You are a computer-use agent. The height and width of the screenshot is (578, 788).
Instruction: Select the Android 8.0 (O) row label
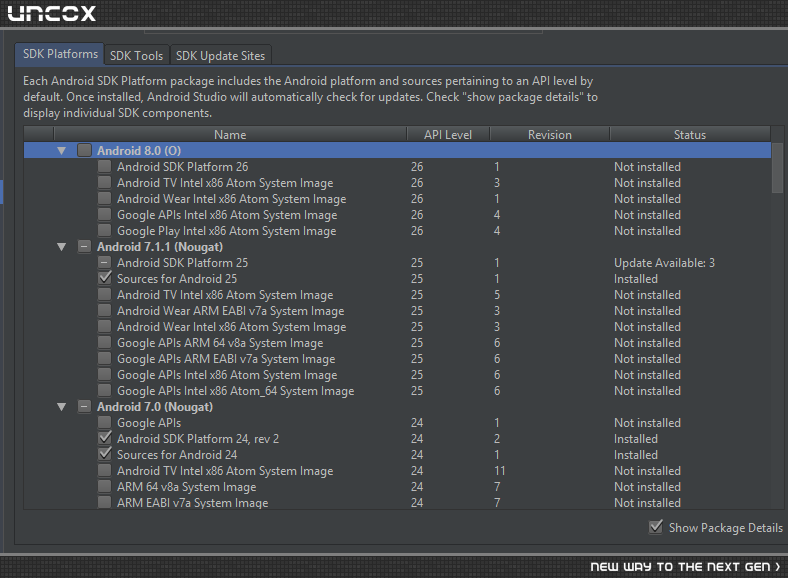139,151
